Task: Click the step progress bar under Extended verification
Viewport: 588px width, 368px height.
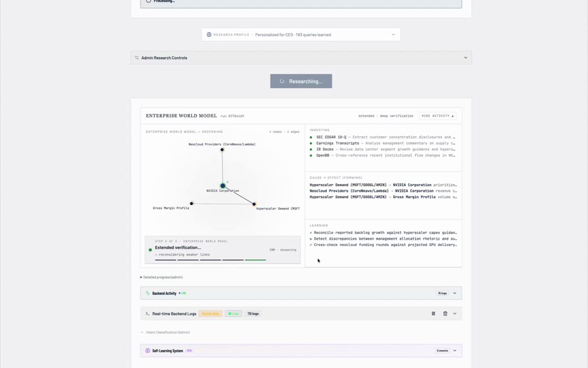Action: pos(210,260)
